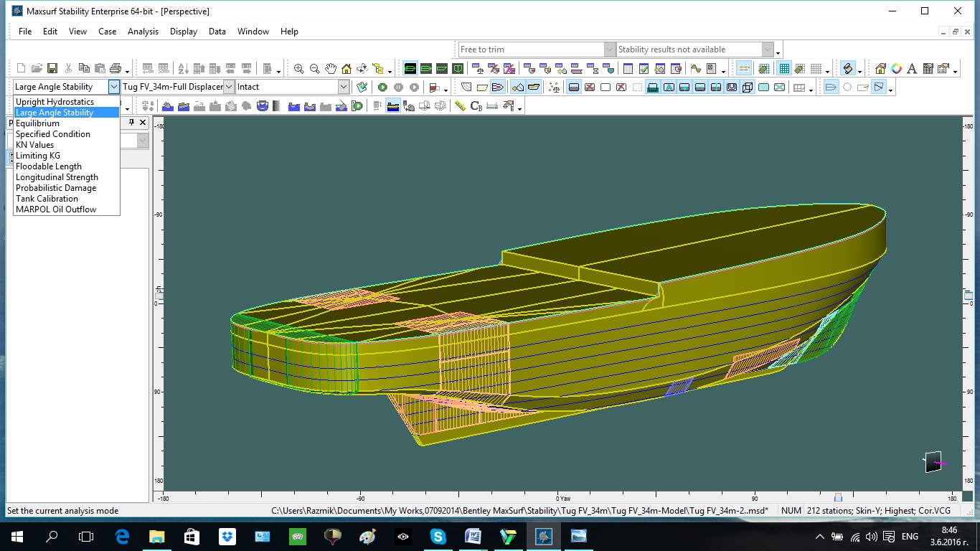Expand the Intact damage case dropdown

343,87
